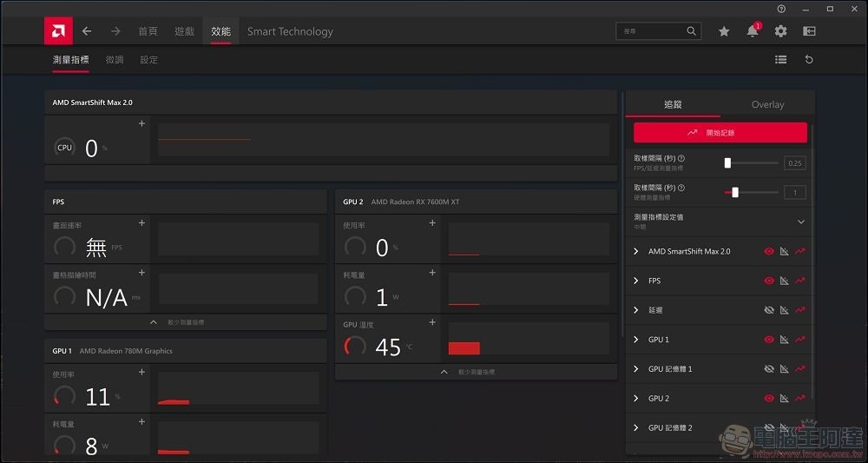Open the 首頁 tab
The image size is (868, 463).
(x=148, y=31)
